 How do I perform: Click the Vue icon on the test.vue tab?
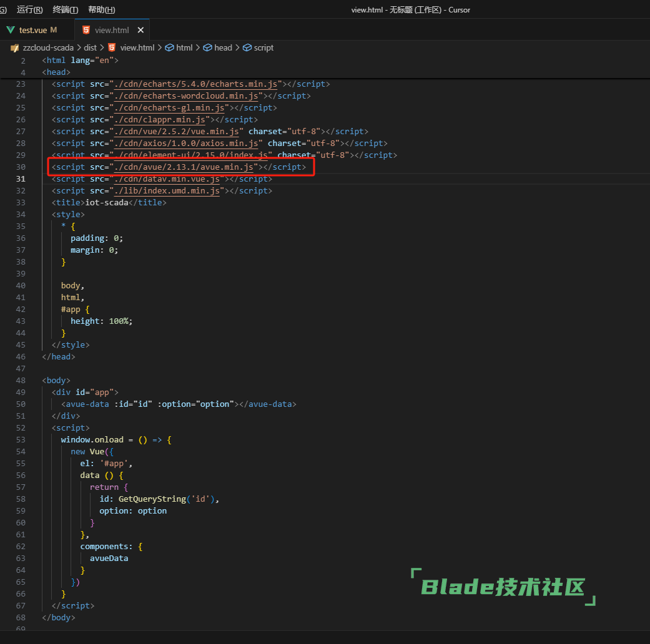point(11,30)
